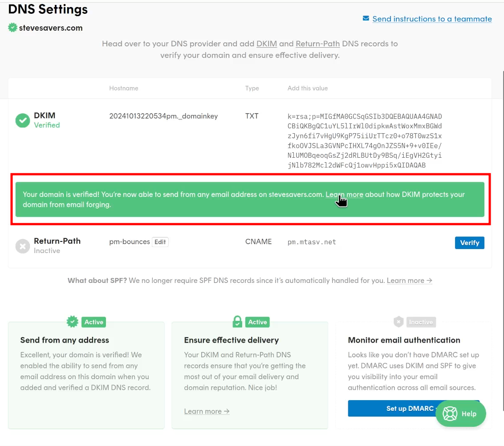Image resolution: width=504 pixels, height=446 pixels.
Task: Click the Type column header
Action: (252, 88)
